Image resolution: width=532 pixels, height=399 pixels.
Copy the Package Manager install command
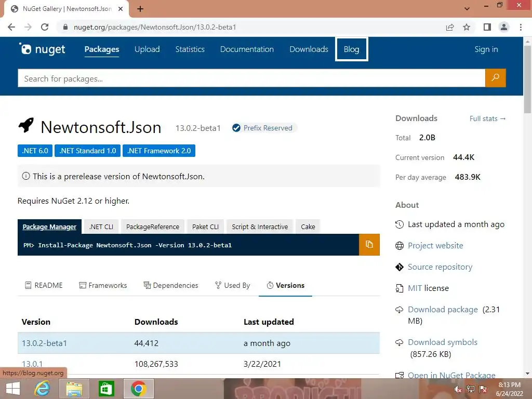coord(369,245)
